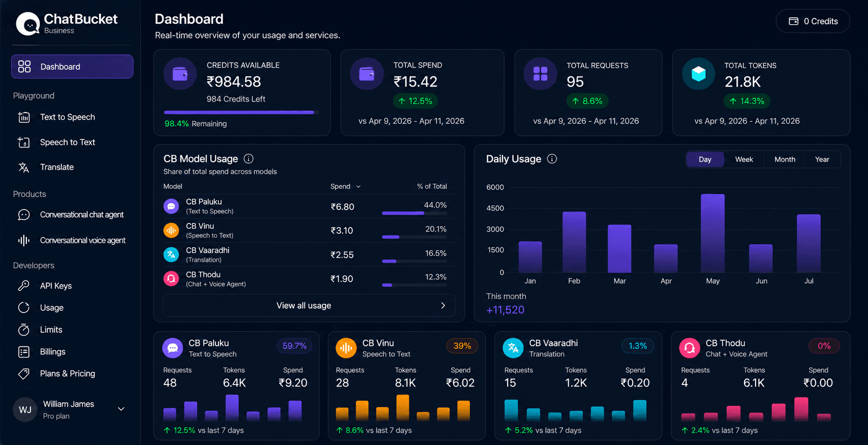Click the CB Vinu card waveform icon

[x=347, y=348]
